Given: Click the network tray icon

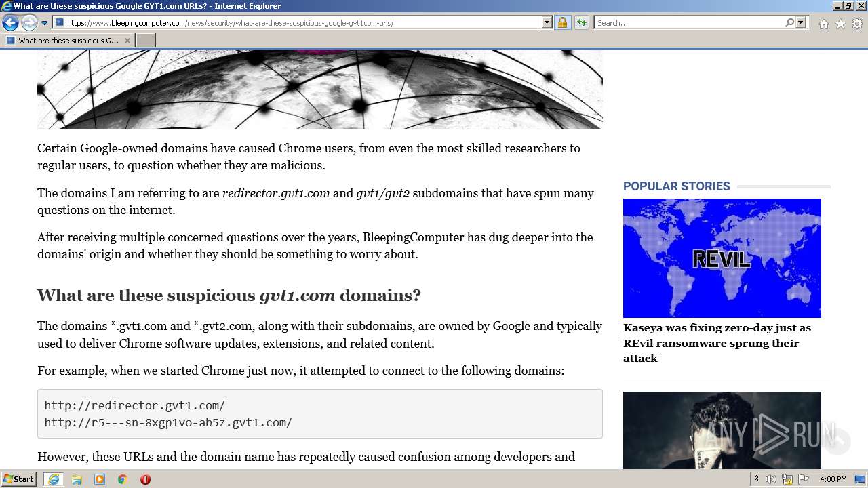Looking at the screenshot, I should (787, 479).
